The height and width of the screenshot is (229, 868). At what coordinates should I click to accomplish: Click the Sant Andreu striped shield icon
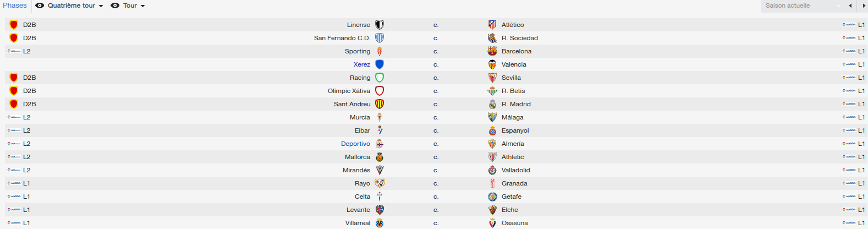(x=380, y=104)
